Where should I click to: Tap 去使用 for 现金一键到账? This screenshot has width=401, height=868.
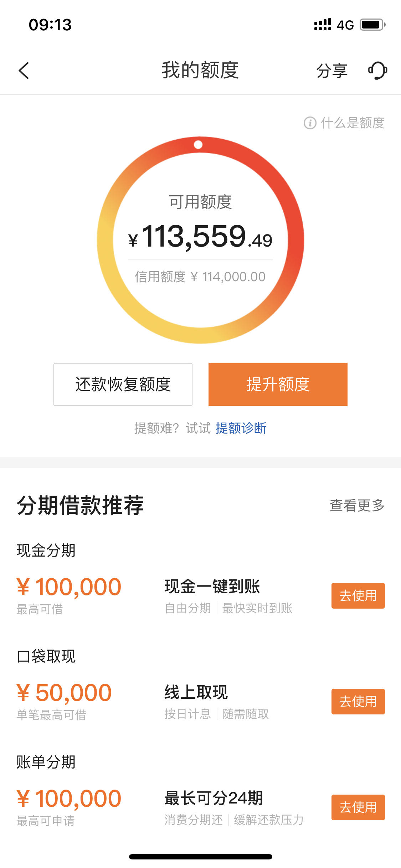(358, 596)
